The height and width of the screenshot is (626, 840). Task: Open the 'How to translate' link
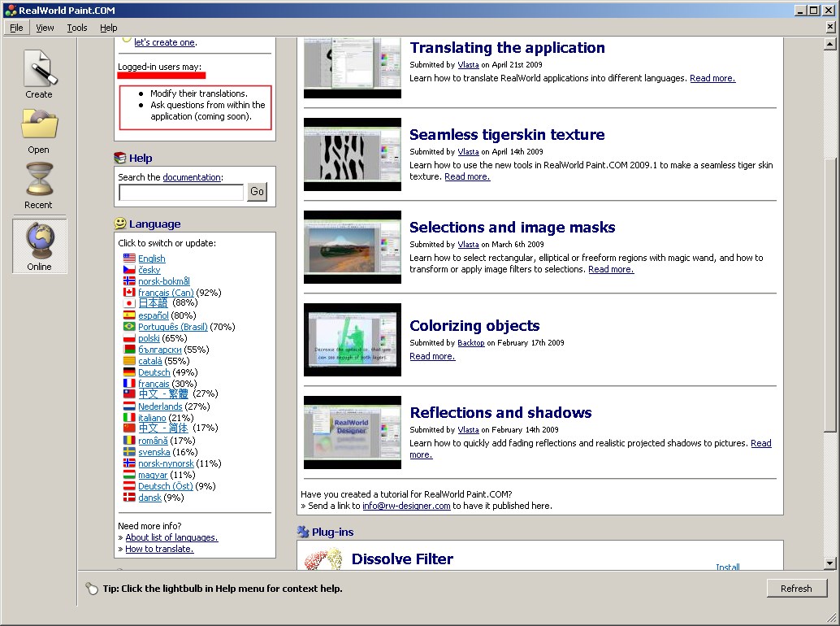coord(160,549)
